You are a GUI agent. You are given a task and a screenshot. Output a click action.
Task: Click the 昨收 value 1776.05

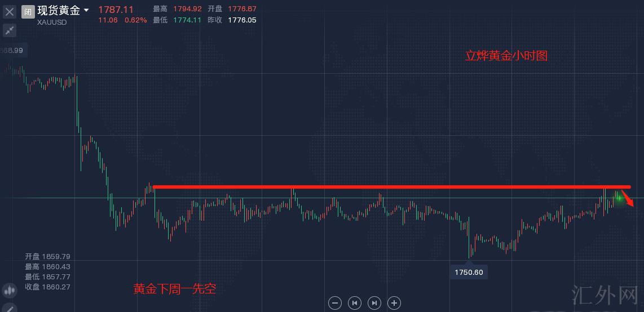coord(242,20)
